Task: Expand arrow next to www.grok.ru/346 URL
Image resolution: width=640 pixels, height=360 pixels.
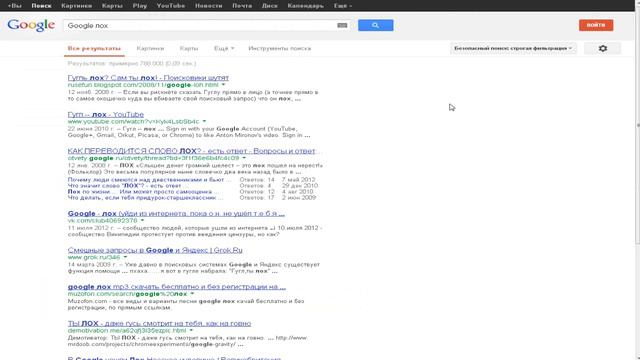Action: click(x=125, y=257)
